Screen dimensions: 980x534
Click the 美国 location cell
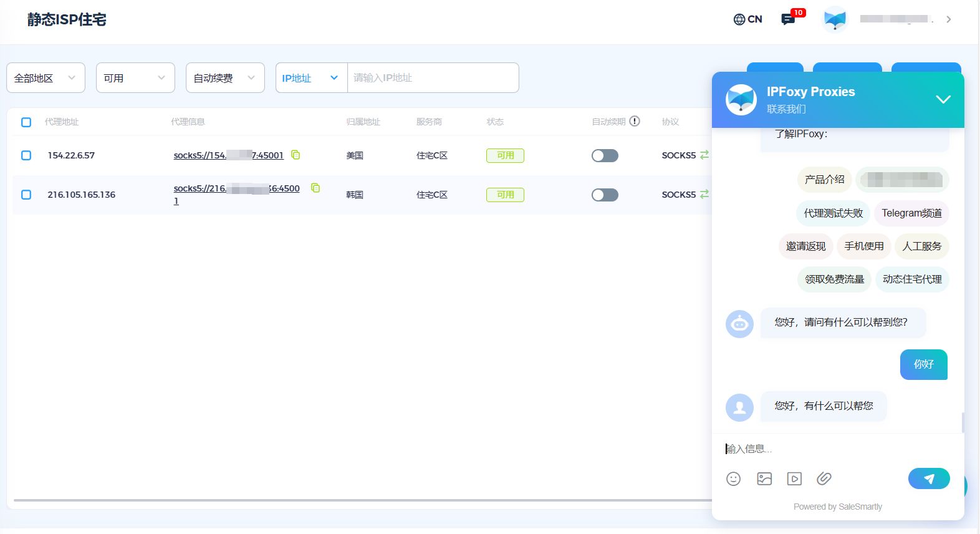point(355,155)
